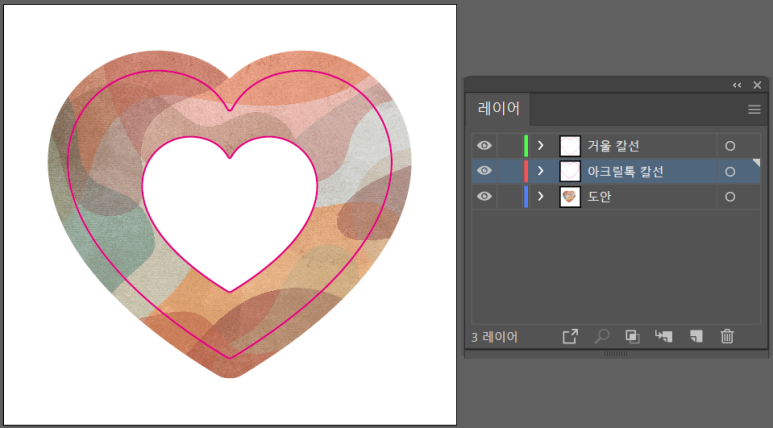Click Create New Layer icon

click(696, 337)
